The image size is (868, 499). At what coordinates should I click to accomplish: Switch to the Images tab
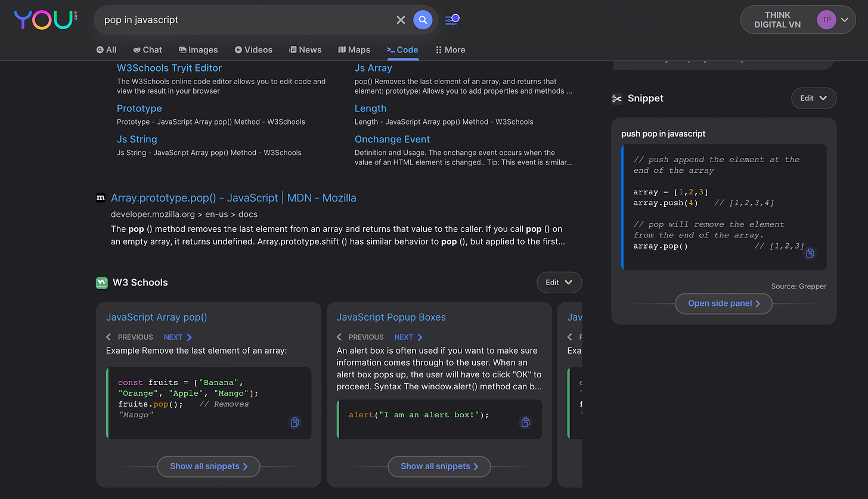pos(199,50)
